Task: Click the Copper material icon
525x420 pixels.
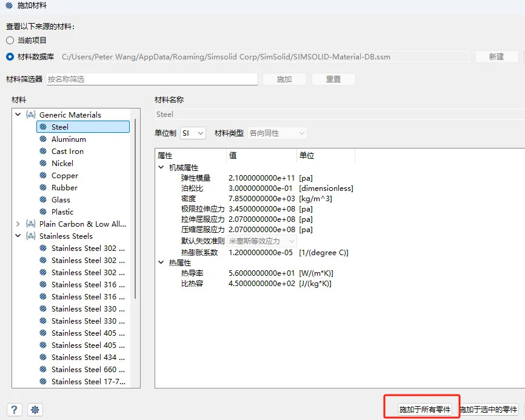Action: coord(43,175)
